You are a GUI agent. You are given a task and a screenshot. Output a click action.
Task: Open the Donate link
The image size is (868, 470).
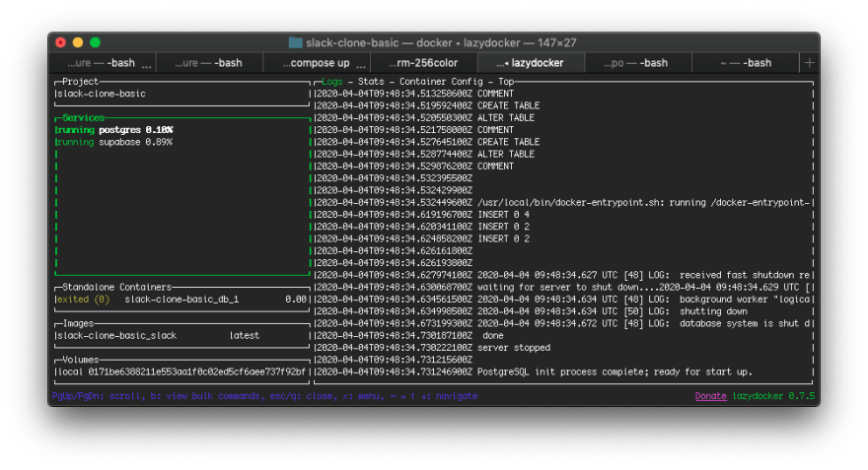tap(710, 396)
